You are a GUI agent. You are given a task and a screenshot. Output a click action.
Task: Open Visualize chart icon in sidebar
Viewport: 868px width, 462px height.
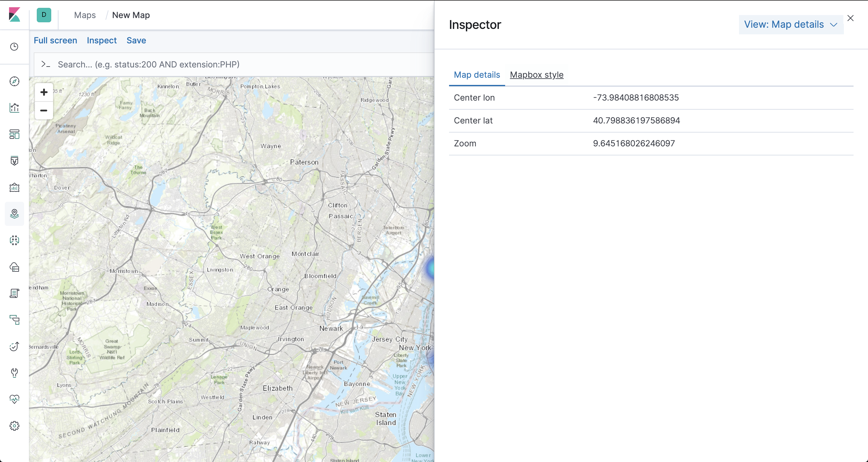coord(14,108)
